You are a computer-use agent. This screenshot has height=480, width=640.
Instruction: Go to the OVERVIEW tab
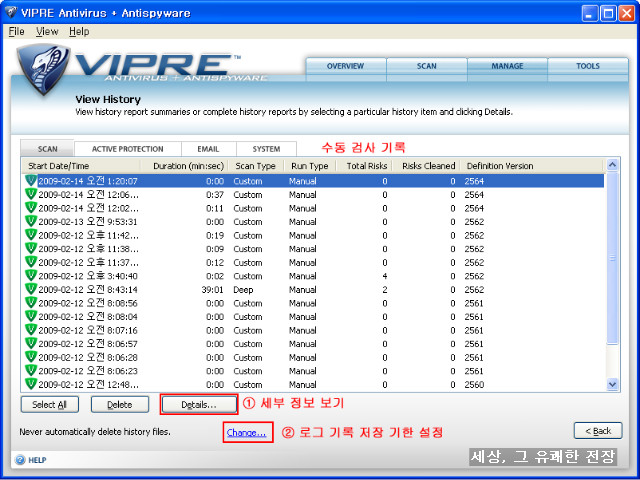[345, 67]
